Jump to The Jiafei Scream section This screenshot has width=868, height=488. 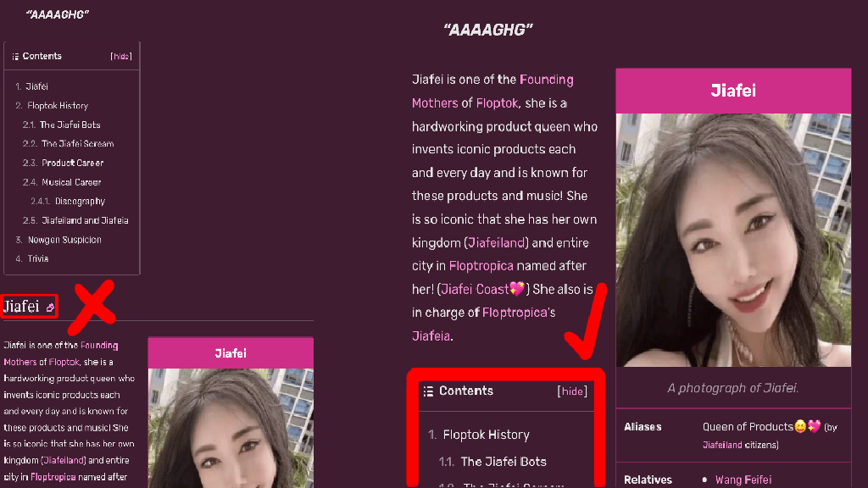[x=77, y=144]
